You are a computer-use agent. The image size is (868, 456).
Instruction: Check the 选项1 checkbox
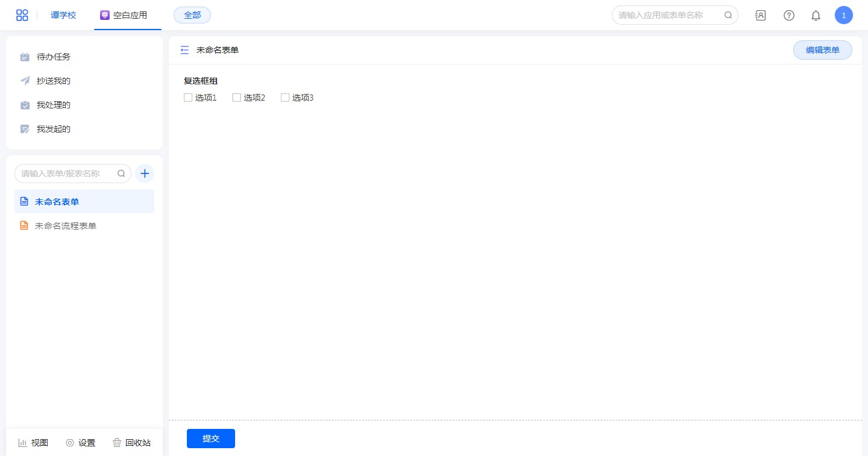tap(188, 98)
